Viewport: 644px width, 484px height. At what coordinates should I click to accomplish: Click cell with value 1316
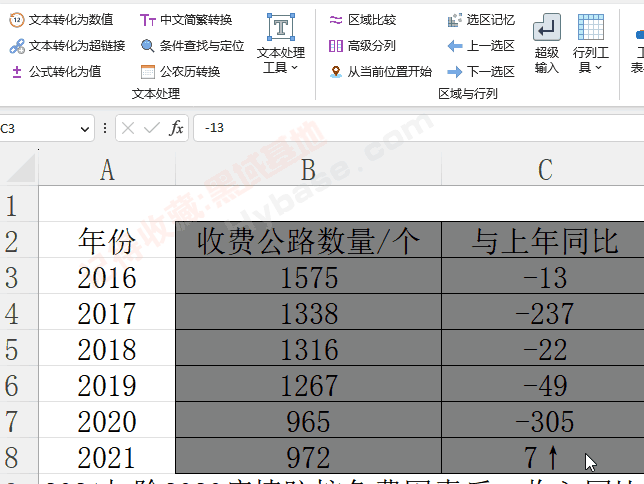point(308,348)
